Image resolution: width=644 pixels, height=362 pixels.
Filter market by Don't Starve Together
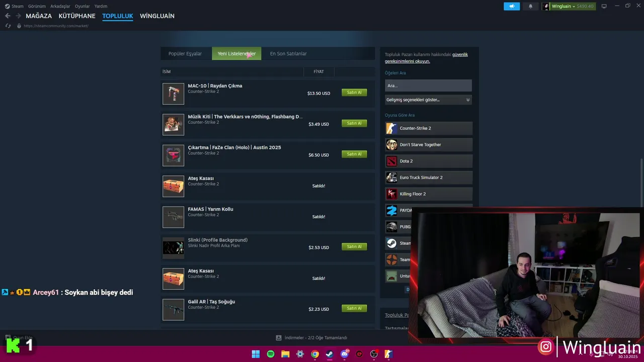pos(429,145)
